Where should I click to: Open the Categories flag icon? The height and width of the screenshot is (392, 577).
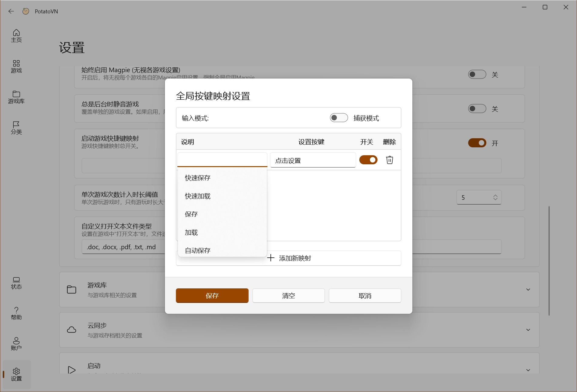click(16, 128)
